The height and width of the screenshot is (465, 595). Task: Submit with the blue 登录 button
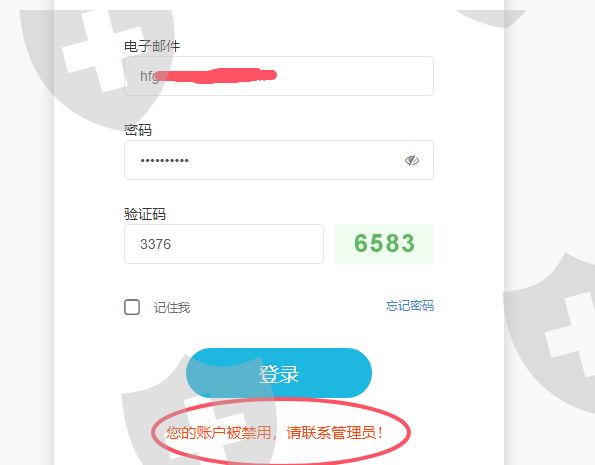coord(279,373)
